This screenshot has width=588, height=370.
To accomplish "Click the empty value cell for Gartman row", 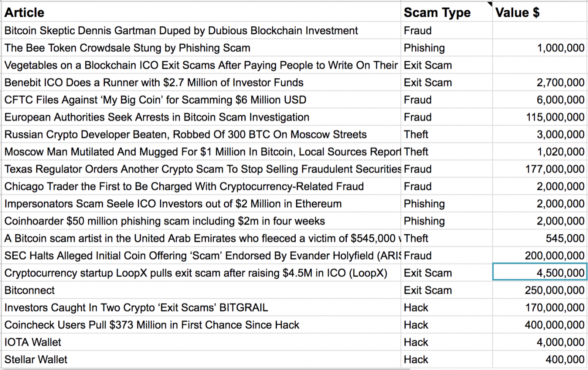I will click(x=539, y=30).
